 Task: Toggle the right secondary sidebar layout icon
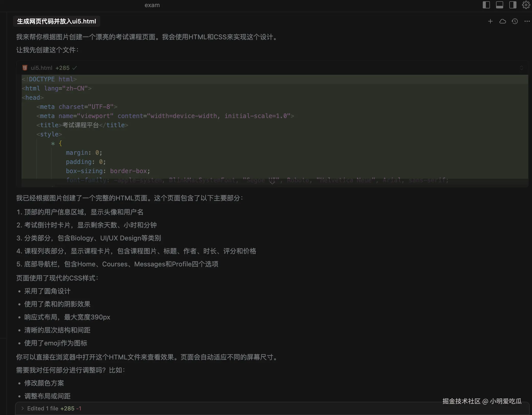point(513,5)
